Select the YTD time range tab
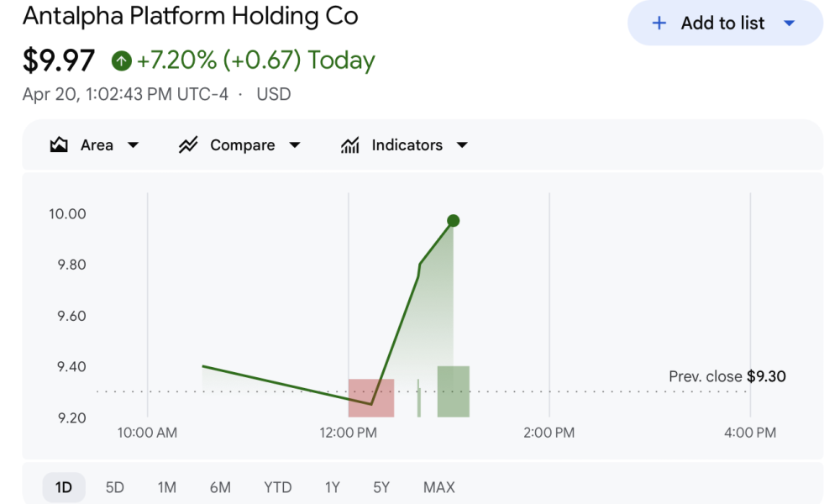The width and height of the screenshot is (840, 504). point(277,486)
